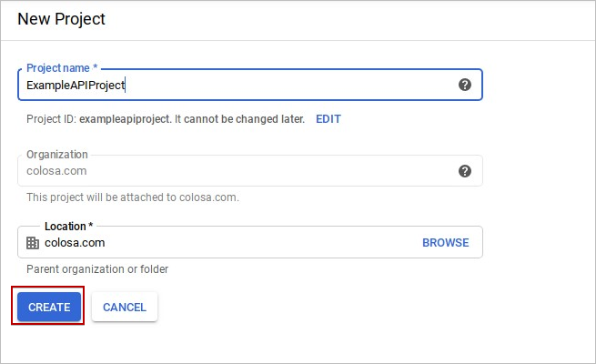Cancel the new project creation
The width and height of the screenshot is (596, 364).
pyautogui.click(x=125, y=308)
